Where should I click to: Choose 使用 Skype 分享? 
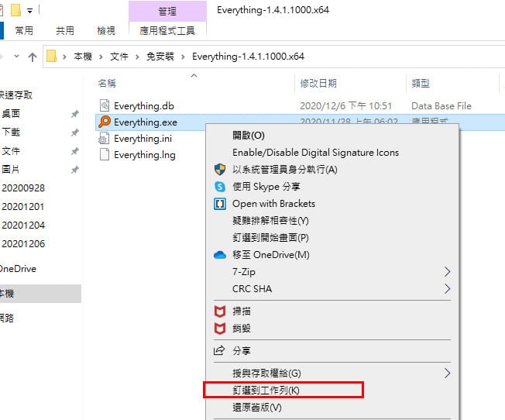[x=266, y=186]
